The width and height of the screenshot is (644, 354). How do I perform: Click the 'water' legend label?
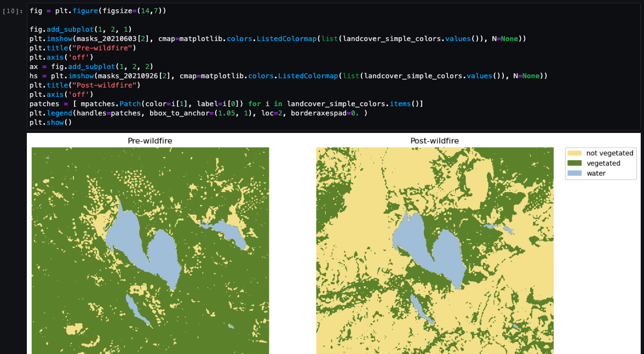tap(596, 173)
